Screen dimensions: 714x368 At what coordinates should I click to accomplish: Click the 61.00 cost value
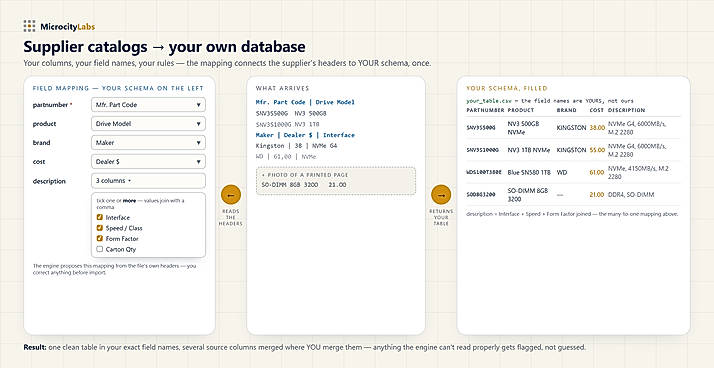coord(597,172)
